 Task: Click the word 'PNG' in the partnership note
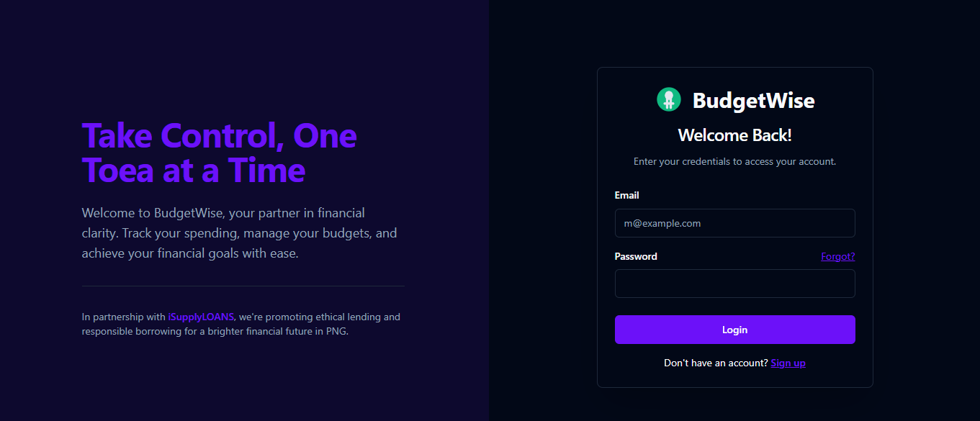click(x=336, y=332)
